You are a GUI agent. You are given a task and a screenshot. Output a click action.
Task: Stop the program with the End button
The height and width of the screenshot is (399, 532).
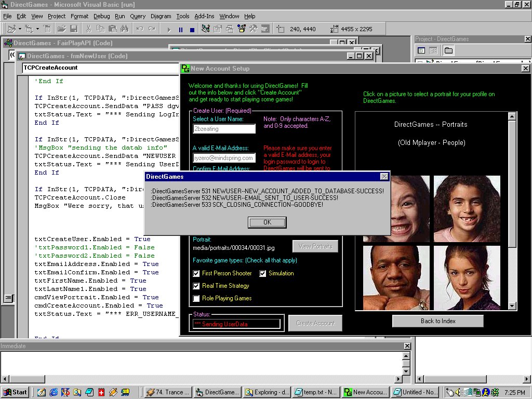192,30
